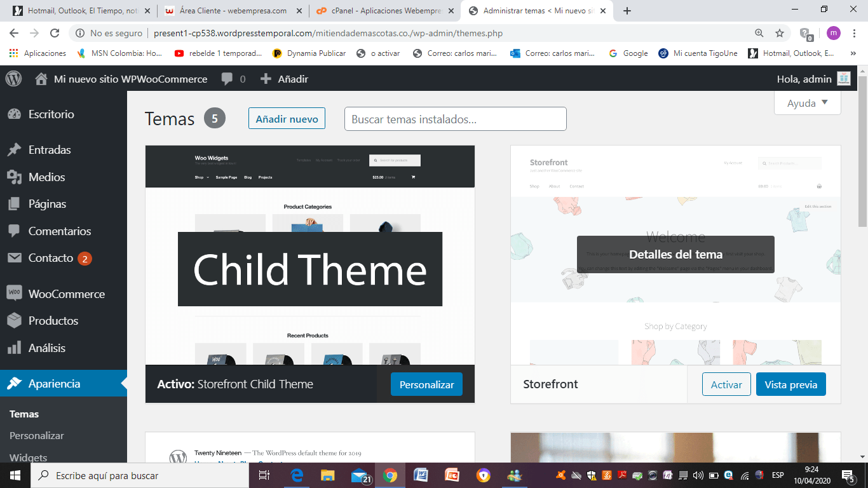Click the admin avatar image
This screenshot has height=488, width=868.
(844, 79)
